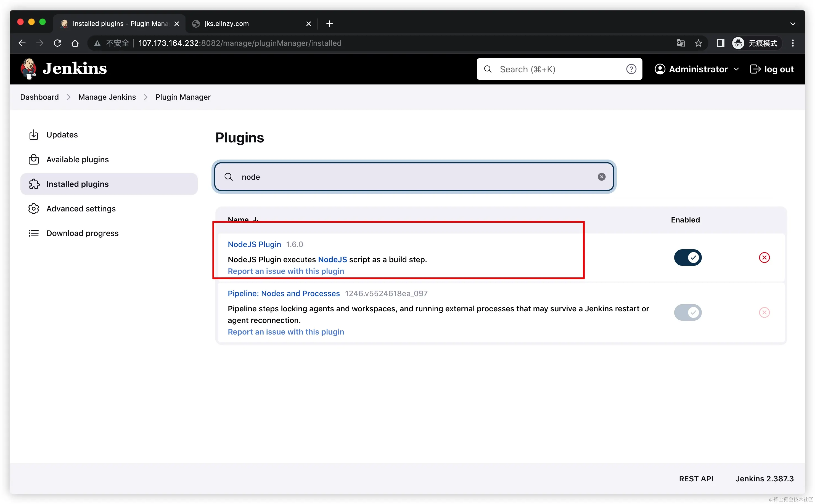Viewport: 815px width, 504px height.
Task: Open the browser three-dot menu
Action: pyautogui.click(x=793, y=43)
